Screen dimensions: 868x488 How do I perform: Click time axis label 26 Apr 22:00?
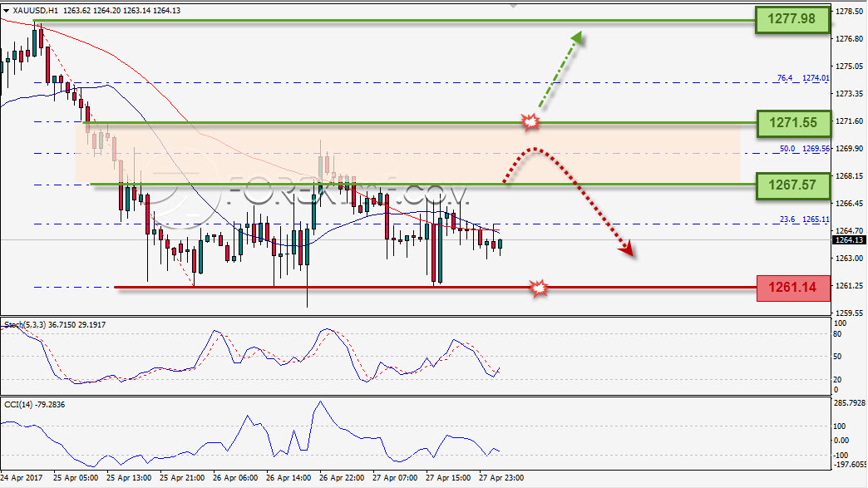(x=342, y=477)
